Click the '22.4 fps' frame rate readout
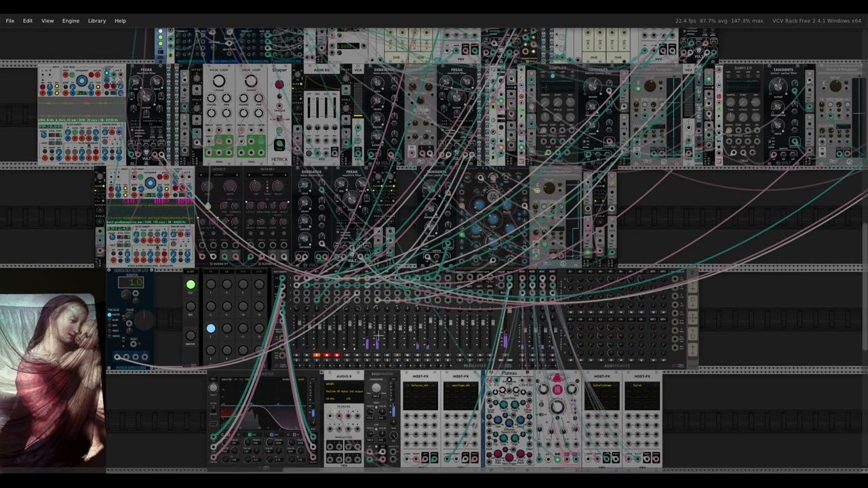This screenshot has width=868, height=488. 686,21
